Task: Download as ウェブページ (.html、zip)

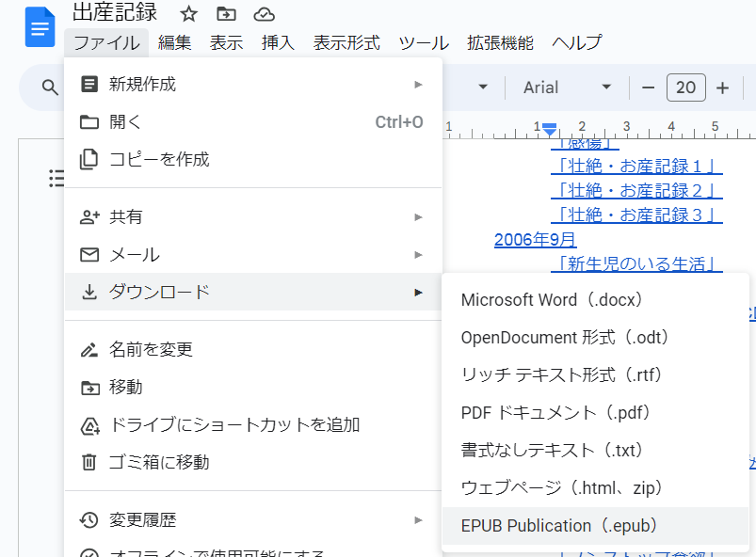Action: click(x=595, y=487)
